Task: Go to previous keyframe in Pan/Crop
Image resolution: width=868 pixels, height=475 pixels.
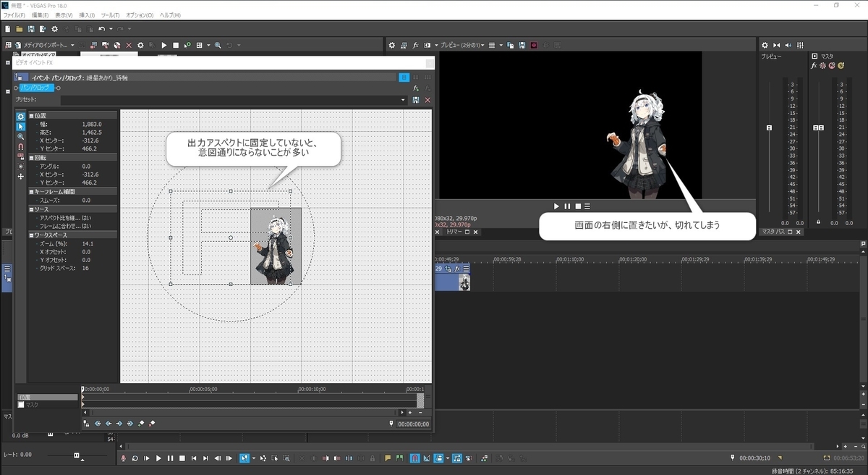Action: tap(109, 424)
